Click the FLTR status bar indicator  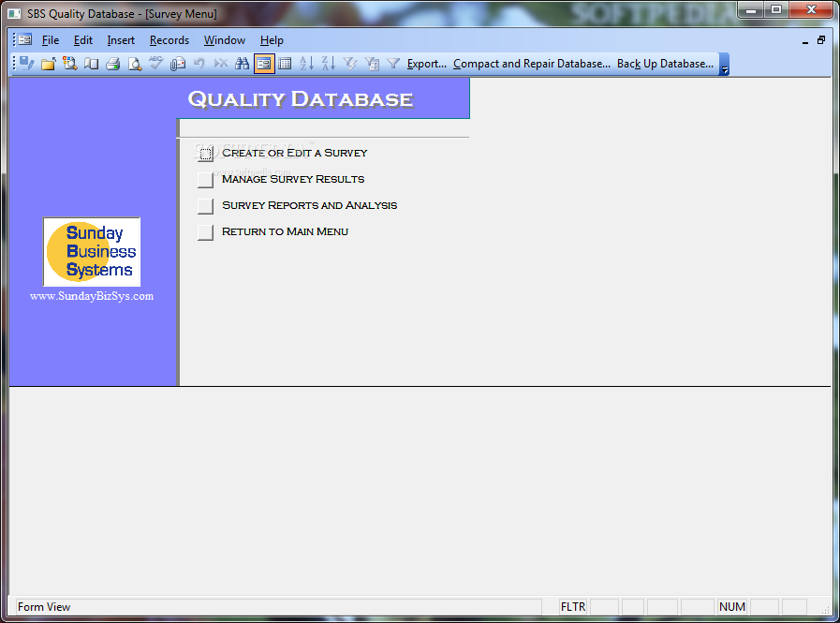point(573,607)
